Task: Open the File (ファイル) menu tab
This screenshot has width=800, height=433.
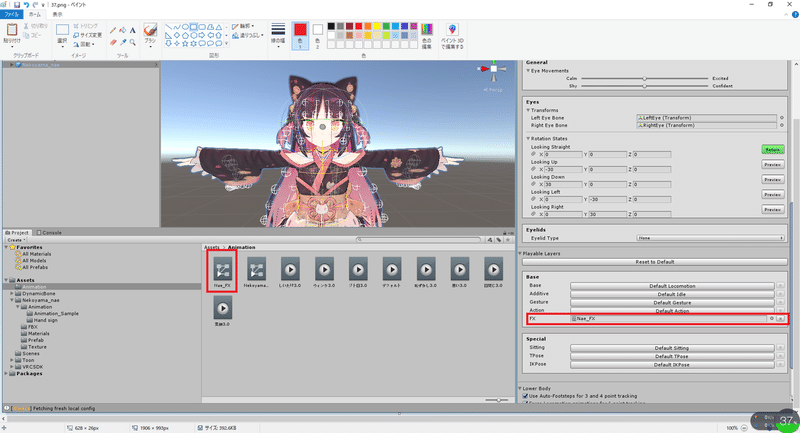Action: click(12, 14)
